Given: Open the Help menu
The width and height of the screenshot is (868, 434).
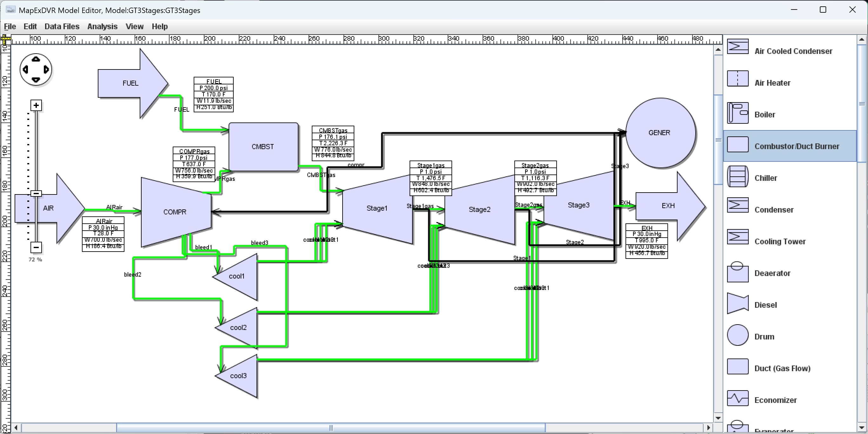Looking at the screenshot, I should pyautogui.click(x=160, y=26).
